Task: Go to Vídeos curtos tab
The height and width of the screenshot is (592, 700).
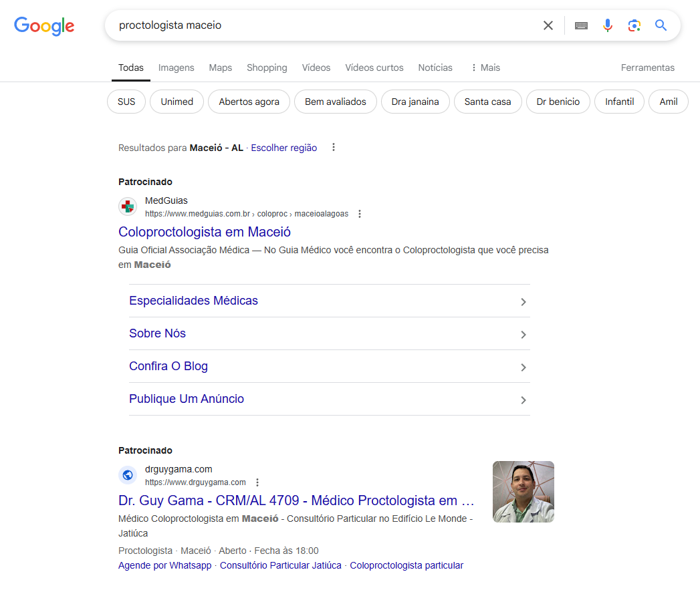Action: (374, 67)
